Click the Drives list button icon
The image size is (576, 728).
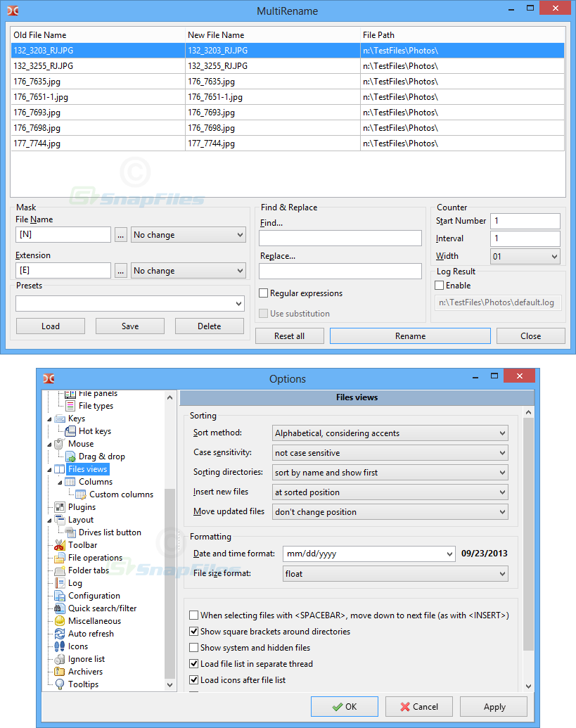tap(70, 532)
